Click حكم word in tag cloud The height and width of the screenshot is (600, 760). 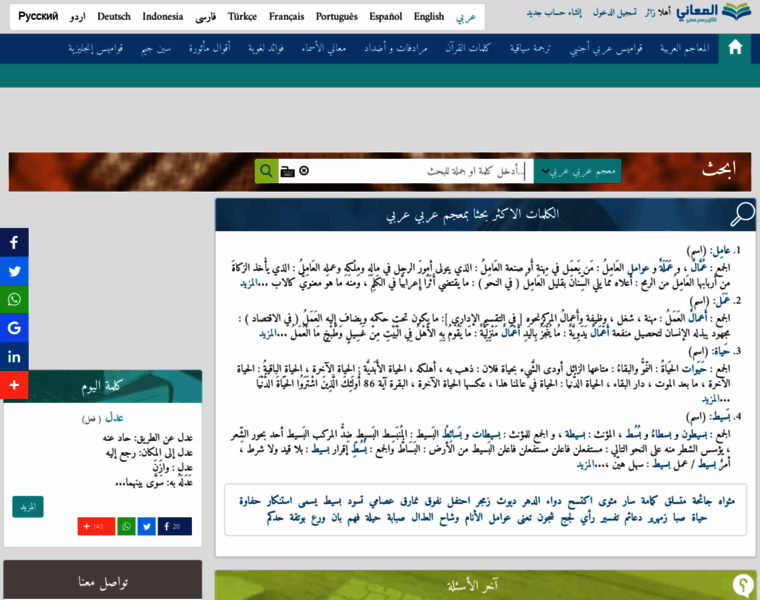275,518
